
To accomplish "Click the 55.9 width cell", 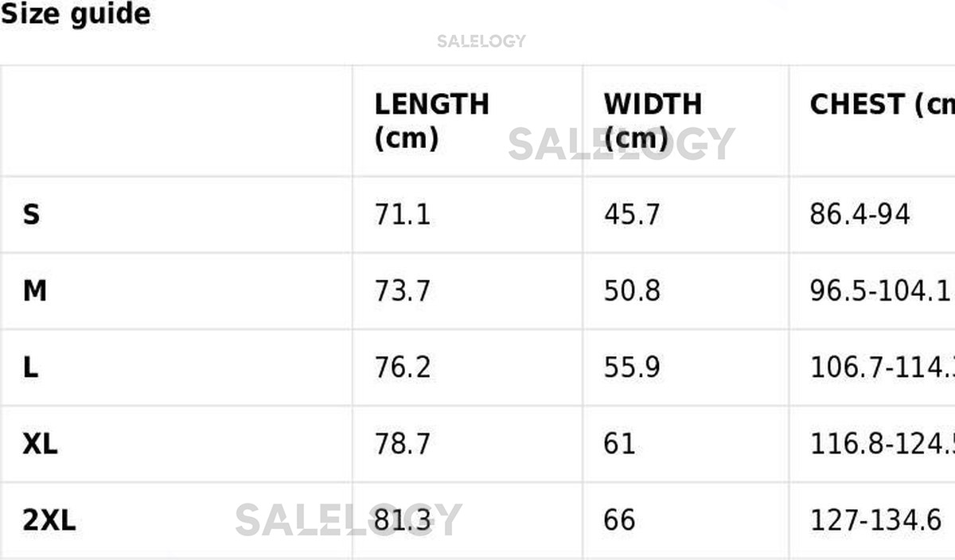I will point(631,367).
